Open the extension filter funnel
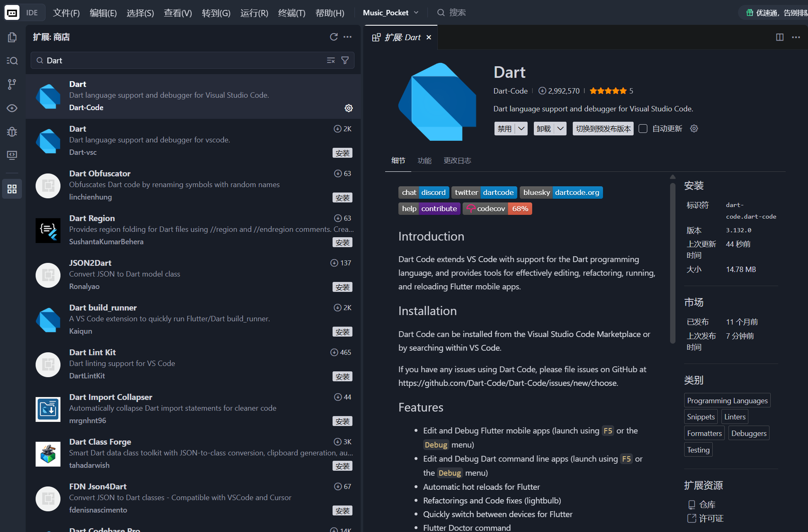The image size is (808, 532). (x=345, y=60)
